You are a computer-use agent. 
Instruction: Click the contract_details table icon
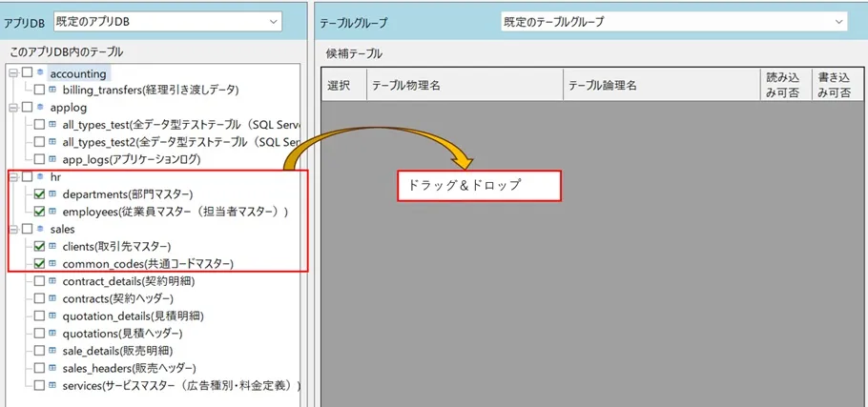52,280
